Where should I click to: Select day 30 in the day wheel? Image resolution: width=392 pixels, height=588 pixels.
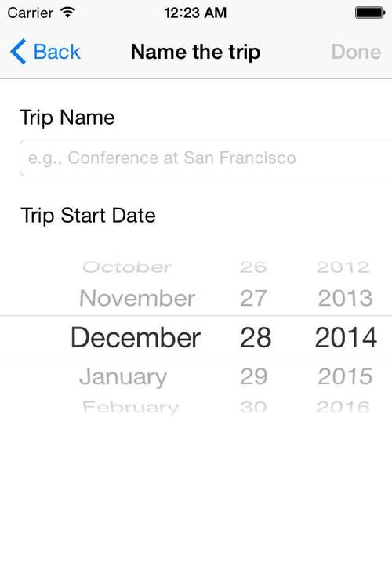(x=253, y=407)
